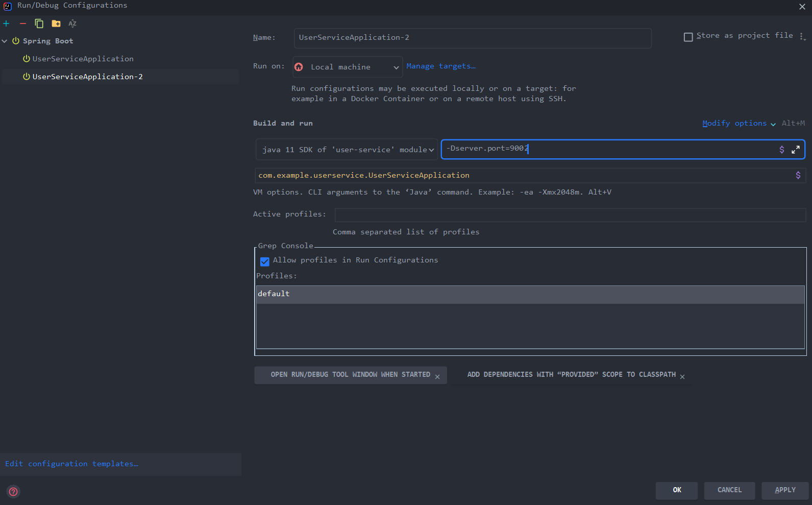Open the Modify options dropdown
The width and height of the screenshot is (812, 505).
pyautogui.click(x=739, y=123)
